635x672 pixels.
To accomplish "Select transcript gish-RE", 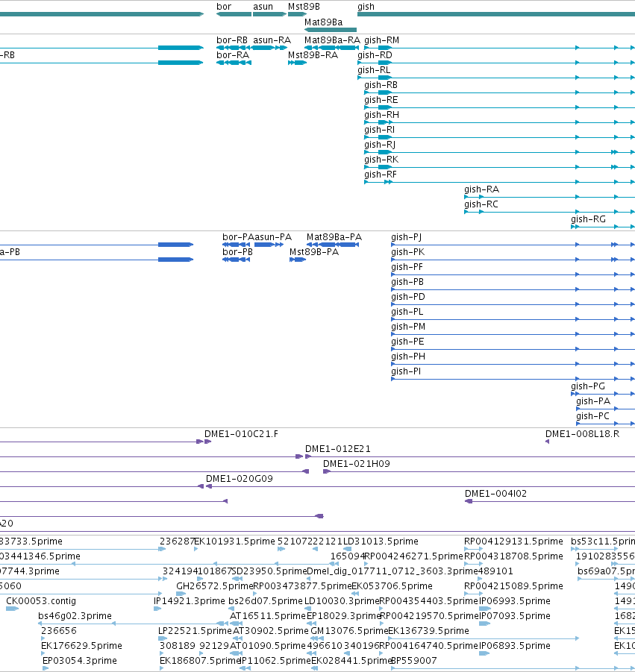I will tap(381, 100).
